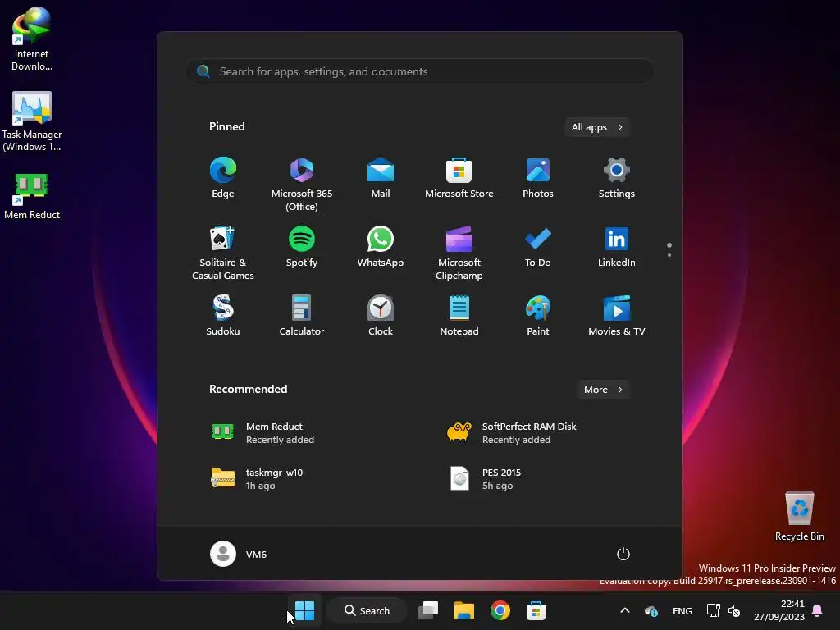Open network status tray icon

point(713,610)
